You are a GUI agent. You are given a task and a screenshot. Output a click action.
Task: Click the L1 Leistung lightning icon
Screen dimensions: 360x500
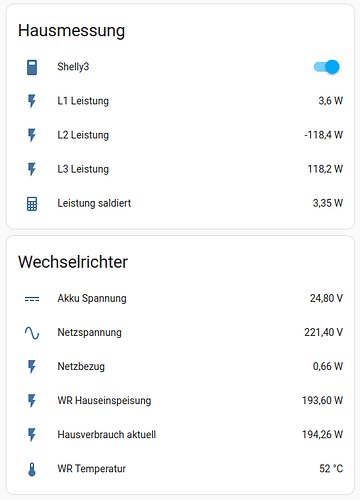tap(32, 101)
